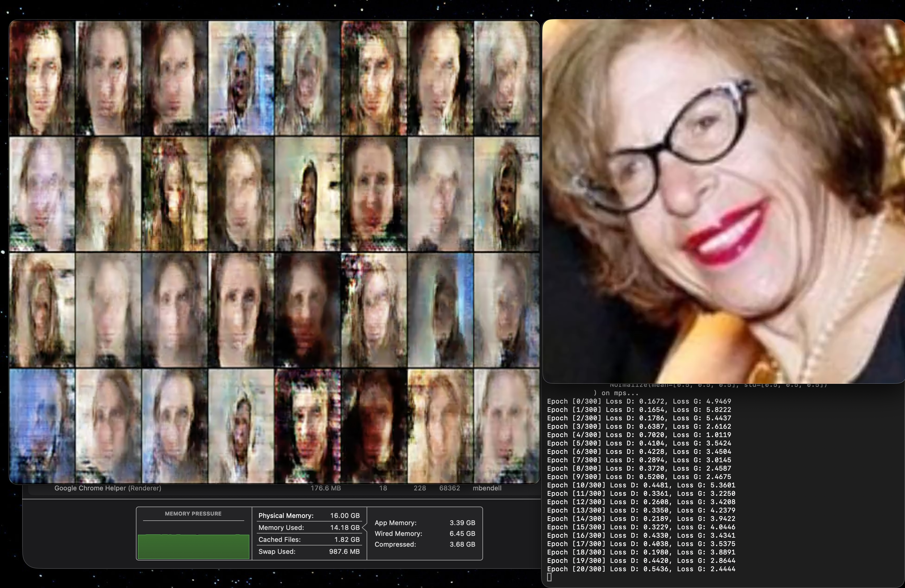Click the 176.6 MB memory cell
Screen dimensions: 905x588
coord(326,488)
